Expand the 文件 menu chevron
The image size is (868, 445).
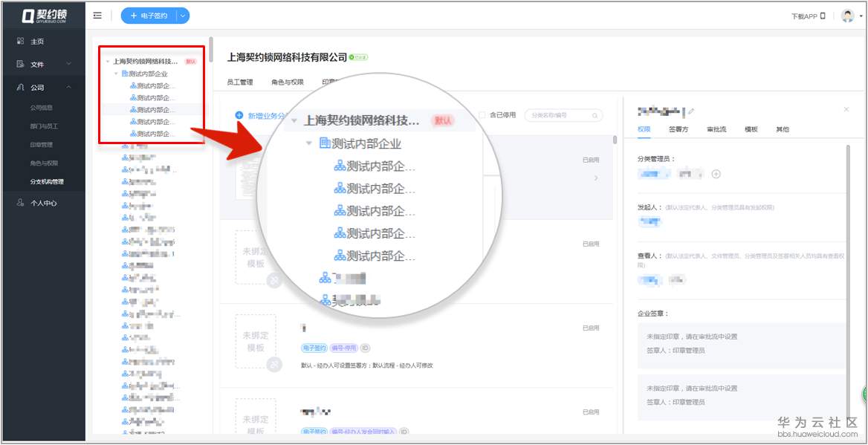tap(68, 64)
